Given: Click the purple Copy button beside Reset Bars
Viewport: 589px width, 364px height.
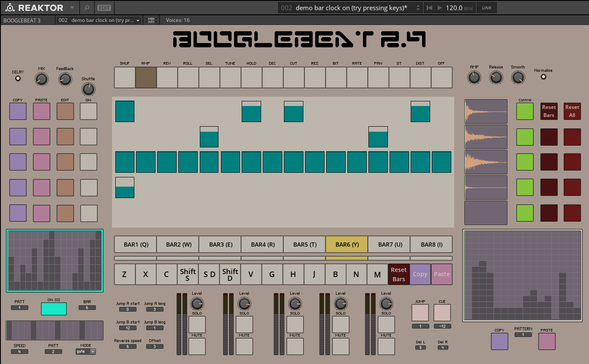Looking at the screenshot, I should pos(420,274).
